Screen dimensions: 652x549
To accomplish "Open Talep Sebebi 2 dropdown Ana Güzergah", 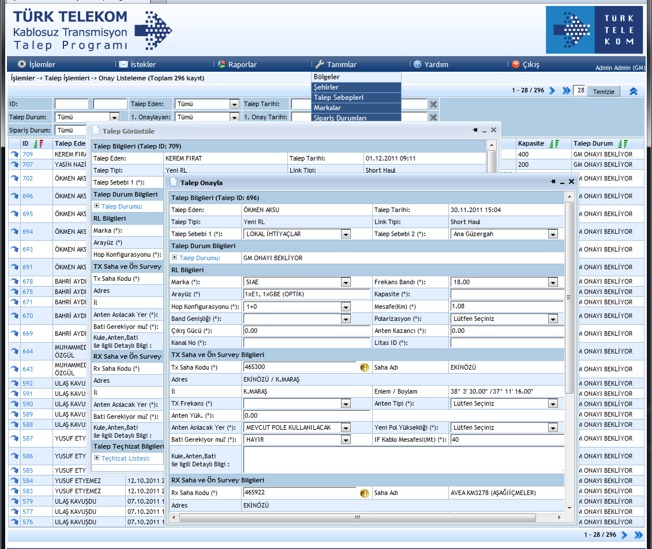I will click(553, 235).
